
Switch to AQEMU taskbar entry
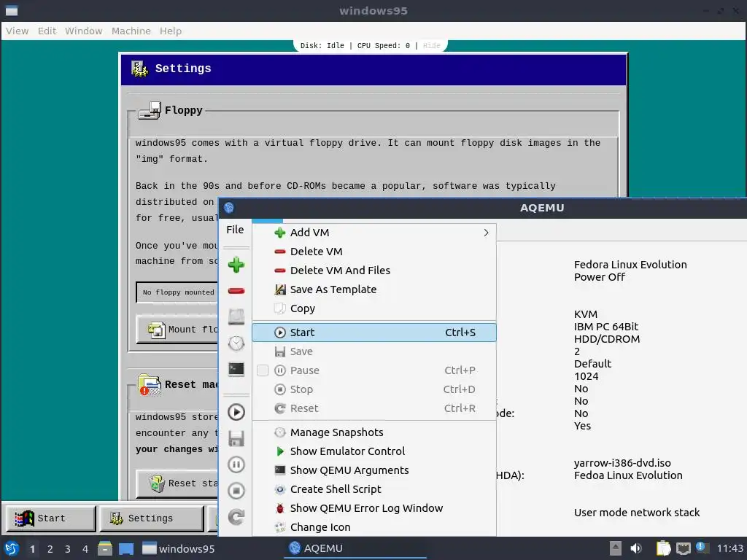pyautogui.click(x=355, y=548)
